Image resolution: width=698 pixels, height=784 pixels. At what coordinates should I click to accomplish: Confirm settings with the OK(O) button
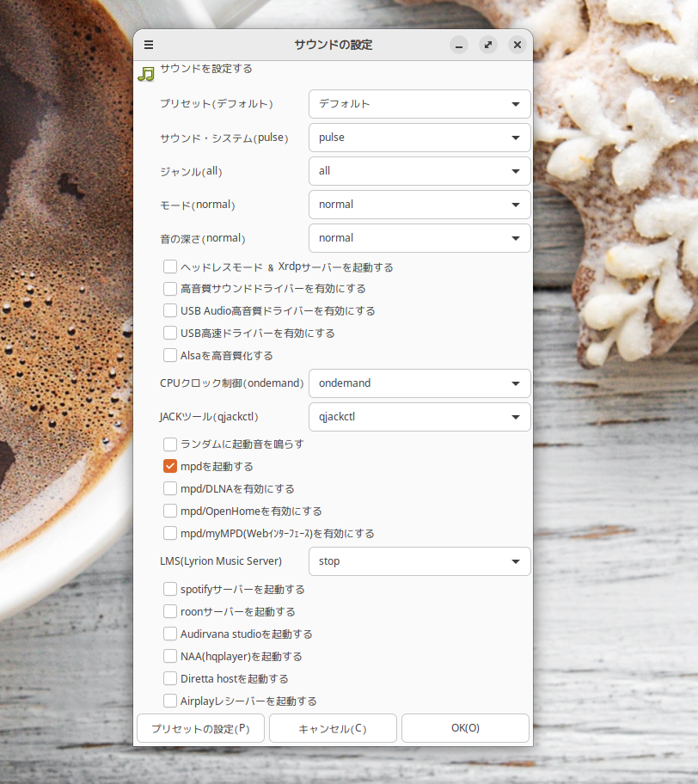466,728
